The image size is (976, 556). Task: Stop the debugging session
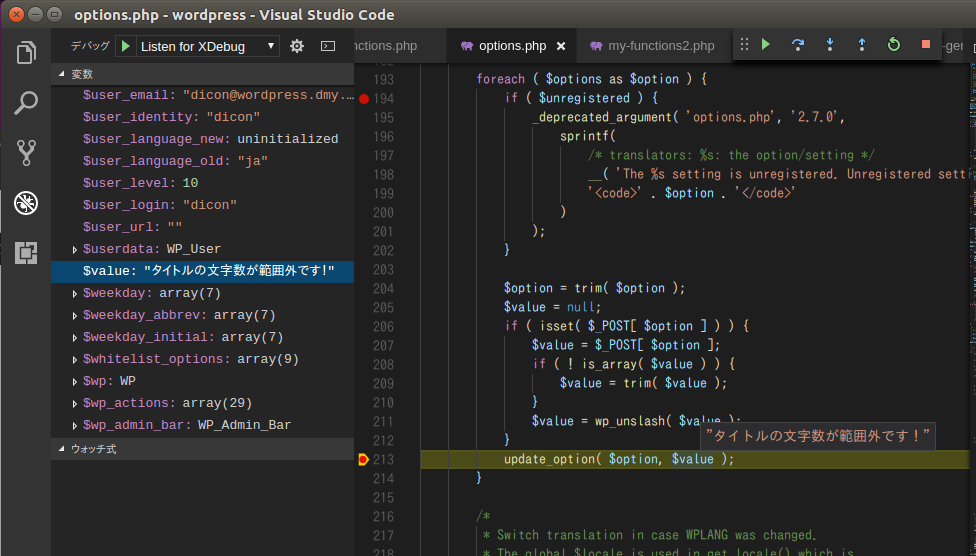click(926, 45)
